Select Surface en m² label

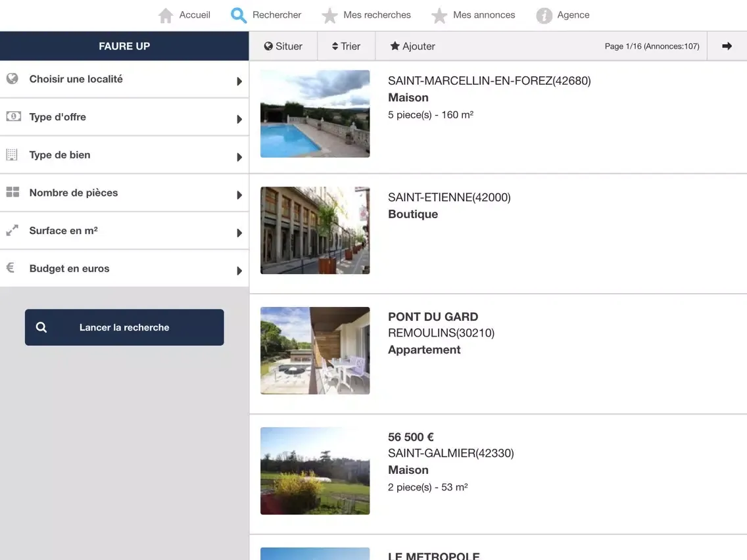tap(63, 231)
